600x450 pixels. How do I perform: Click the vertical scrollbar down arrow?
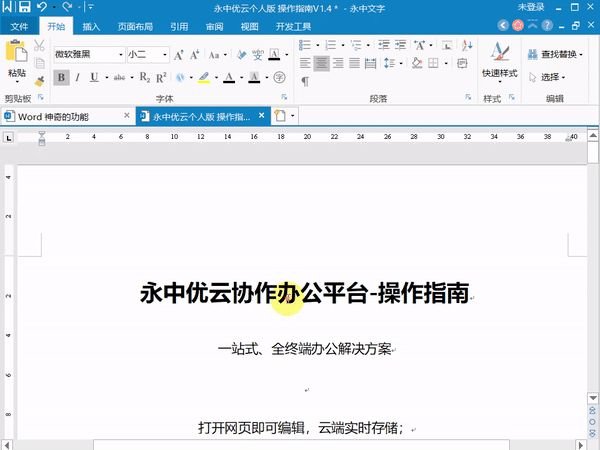(x=593, y=398)
